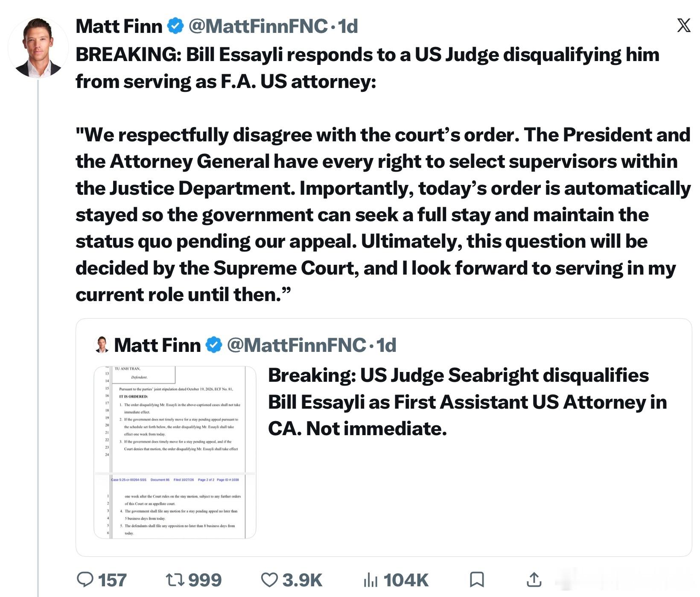Click the X logo in top corner
The width and height of the screenshot is (700, 597).
684,25
